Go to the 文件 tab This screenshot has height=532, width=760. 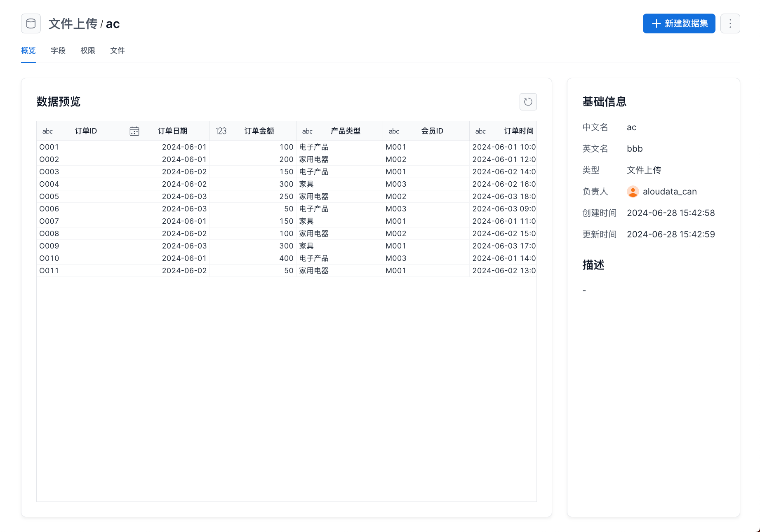pos(118,51)
